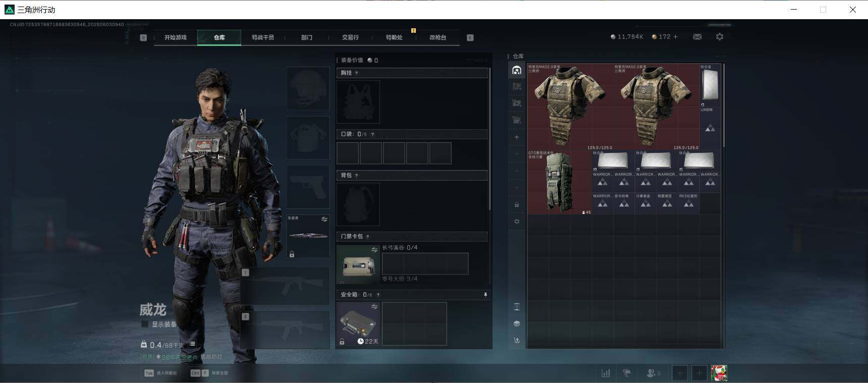Viewport: 868px width, 383px height.
Task: Select the 仓库 tab
Action: [x=219, y=37]
